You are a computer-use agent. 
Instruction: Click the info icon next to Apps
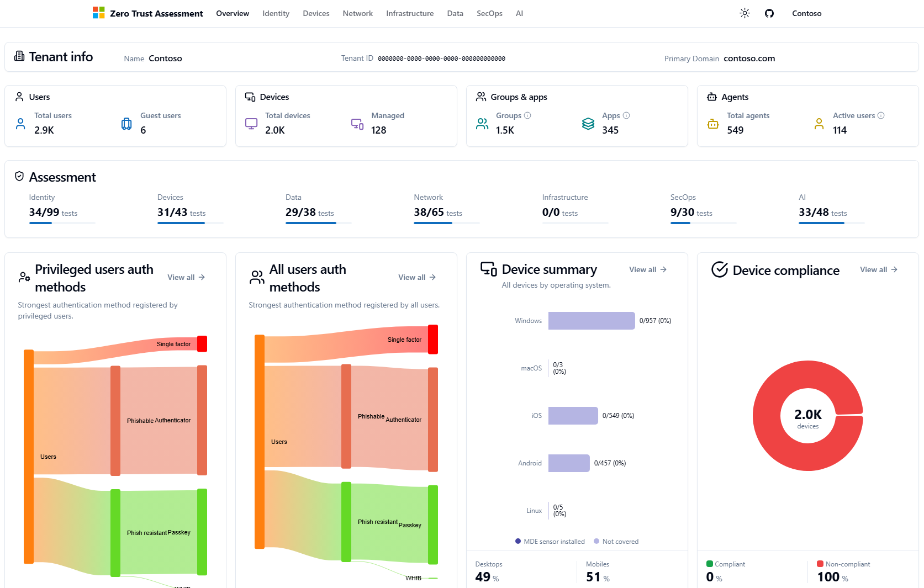click(x=626, y=115)
